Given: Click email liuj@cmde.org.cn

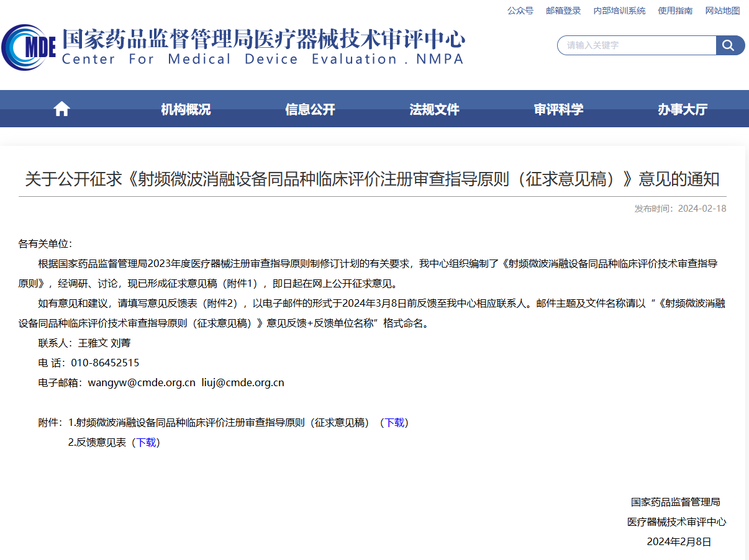Looking at the screenshot, I should pyautogui.click(x=243, y=383).
